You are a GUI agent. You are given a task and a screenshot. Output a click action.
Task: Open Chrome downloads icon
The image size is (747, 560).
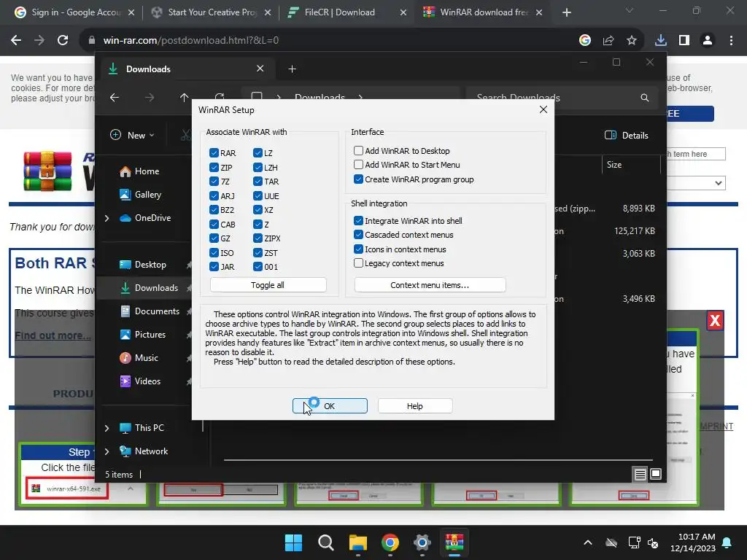[660, 41]
